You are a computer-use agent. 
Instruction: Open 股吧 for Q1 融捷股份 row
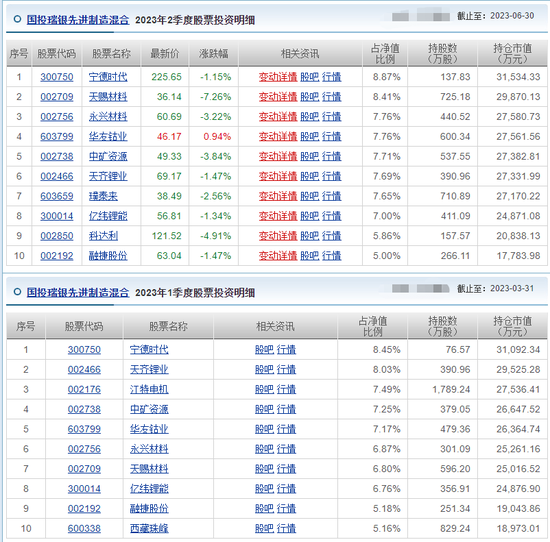coord(264,509)
